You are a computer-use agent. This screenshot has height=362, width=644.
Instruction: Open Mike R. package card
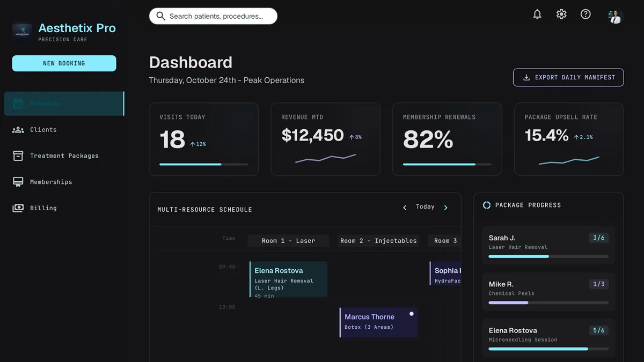point(548,291)
